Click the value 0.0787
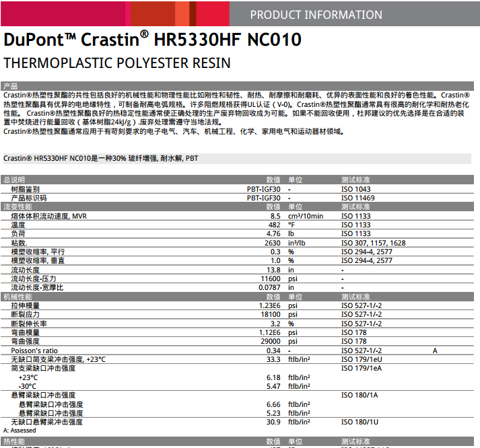The height and width of the screenshot is (448, 480). [x=269, y=287]
